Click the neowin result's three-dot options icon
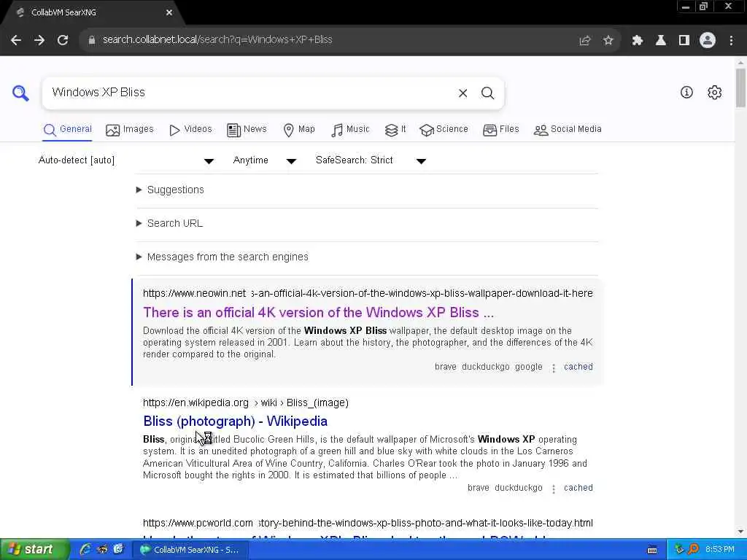The height and width of the screenshot is (560, 747). pos(554,367)
